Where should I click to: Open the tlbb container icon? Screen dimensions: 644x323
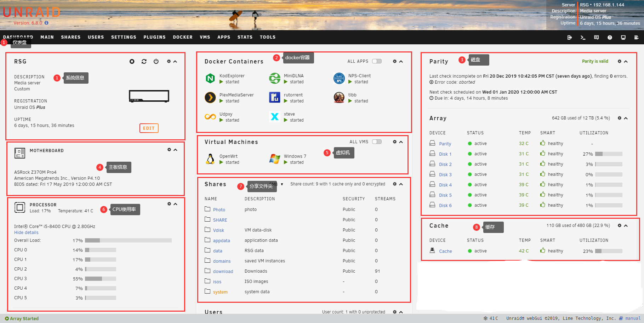(339, 98)
